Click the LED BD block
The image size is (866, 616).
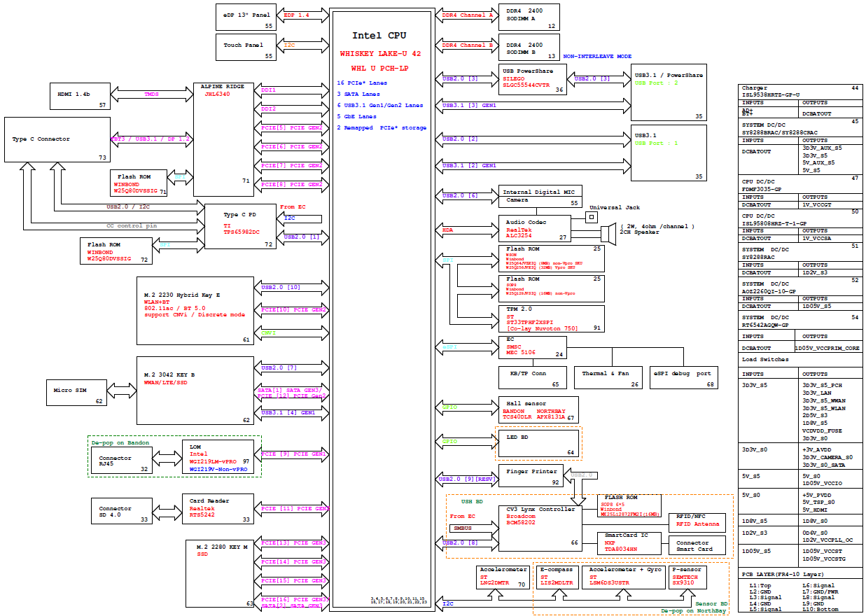click(539, 444)
